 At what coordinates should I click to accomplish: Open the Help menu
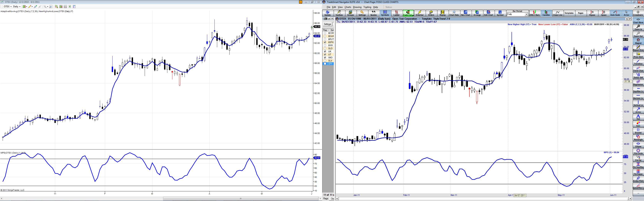(x=375, y=7)
